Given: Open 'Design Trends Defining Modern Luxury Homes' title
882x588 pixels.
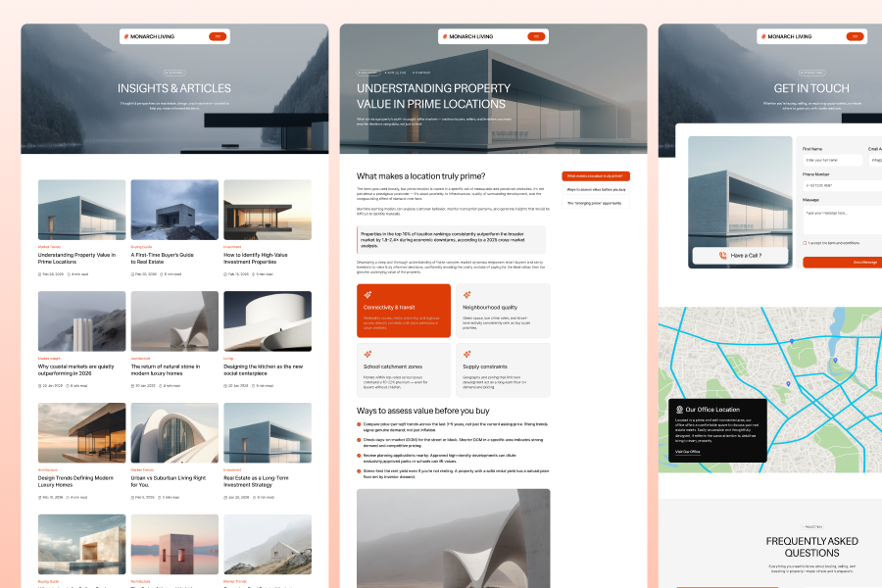Looking at the screenshot, I should pos(75,481).
